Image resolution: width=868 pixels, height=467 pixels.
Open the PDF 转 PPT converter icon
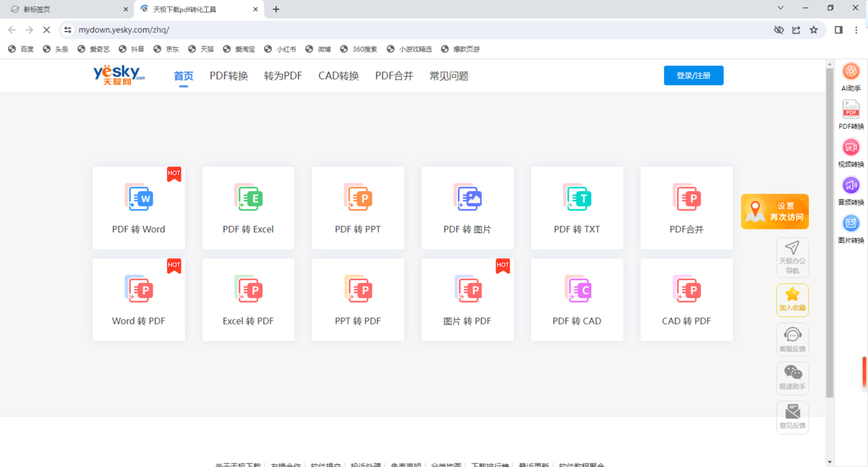[x=358, y=198]
